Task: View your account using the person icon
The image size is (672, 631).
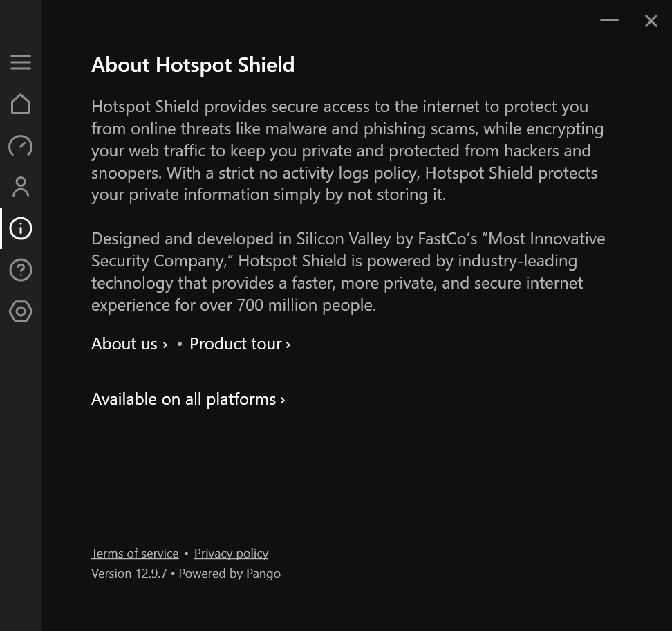Action: (21, 187)
